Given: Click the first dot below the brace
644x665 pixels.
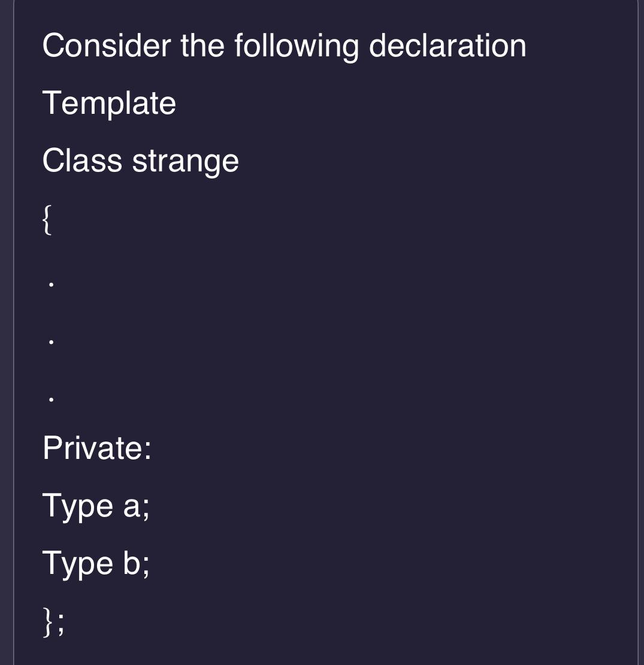Looking at the screenshot, I should [51, 285].
